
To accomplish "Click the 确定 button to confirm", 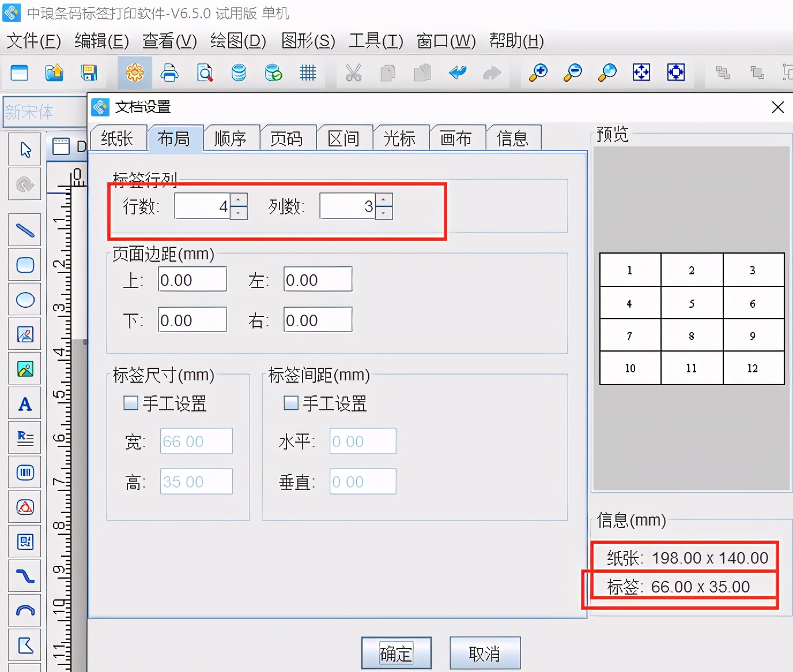I will coord(396,652).
